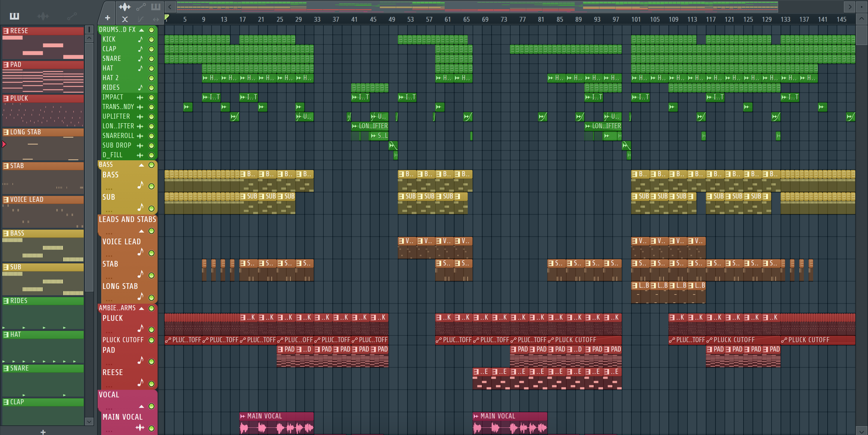Click the pattern icon beside RIDES in picker

6,301
